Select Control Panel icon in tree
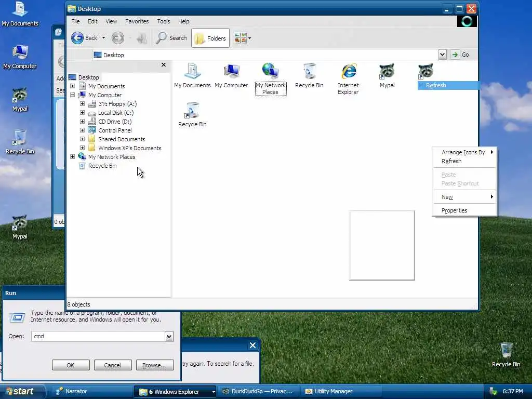The width and height of the screenshot is (532, 399). click(91, 130)
